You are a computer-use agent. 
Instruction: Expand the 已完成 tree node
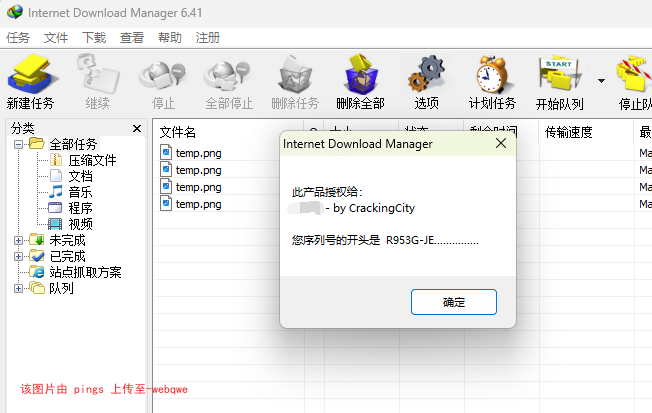pyautogui.click(x=18, y=256)
